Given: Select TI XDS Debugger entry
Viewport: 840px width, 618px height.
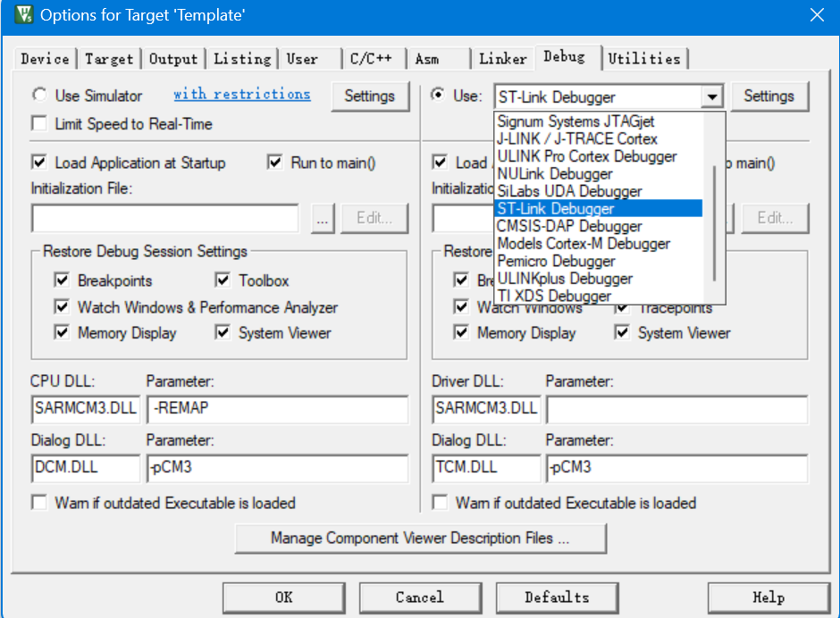Looking at the screenshot, I should (x=599, y=296).
